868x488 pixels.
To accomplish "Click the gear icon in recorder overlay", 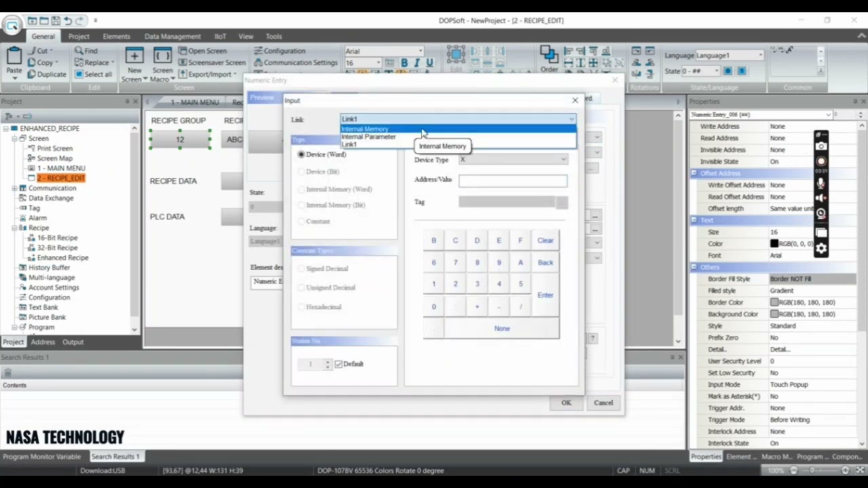I will (821, 248).
